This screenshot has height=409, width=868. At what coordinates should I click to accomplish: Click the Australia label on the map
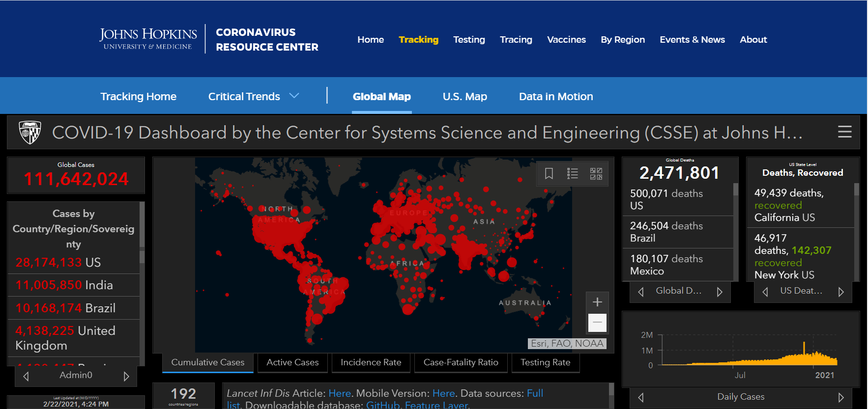coord(525,303)
